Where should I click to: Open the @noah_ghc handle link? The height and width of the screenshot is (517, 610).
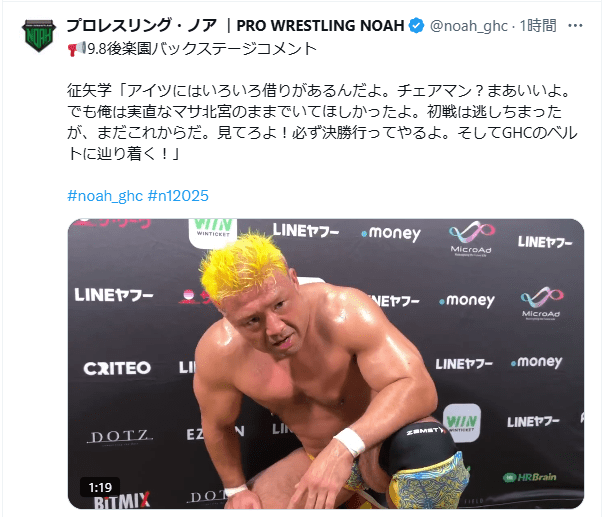(x=468, y=26)
